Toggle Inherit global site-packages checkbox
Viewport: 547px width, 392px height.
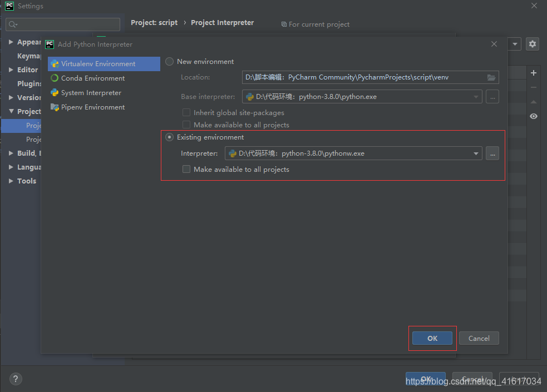(186, 112)
